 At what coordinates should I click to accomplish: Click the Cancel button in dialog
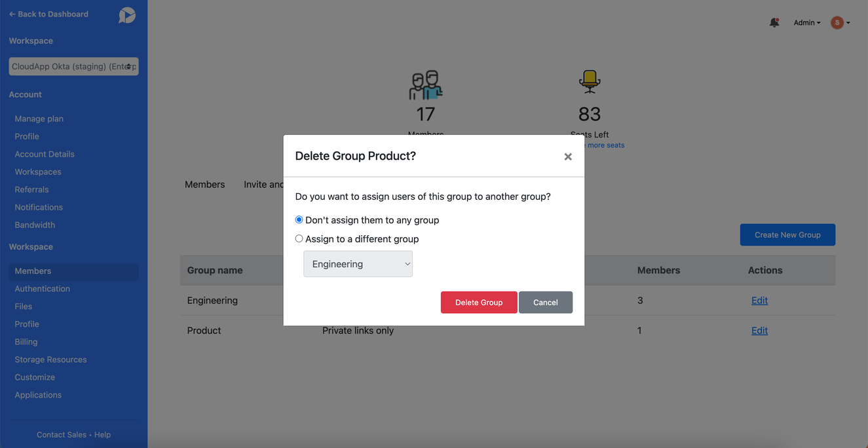546,303
